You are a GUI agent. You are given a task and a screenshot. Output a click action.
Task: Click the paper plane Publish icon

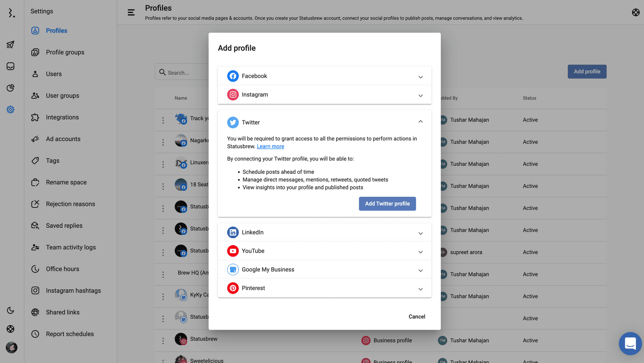pyautogui.click(x=10, y=45)
